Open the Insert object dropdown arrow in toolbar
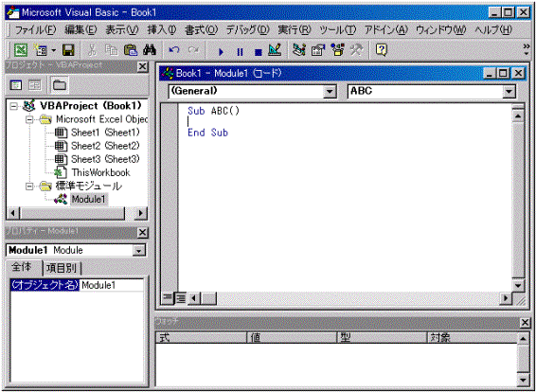 click(x=54, y=50)
